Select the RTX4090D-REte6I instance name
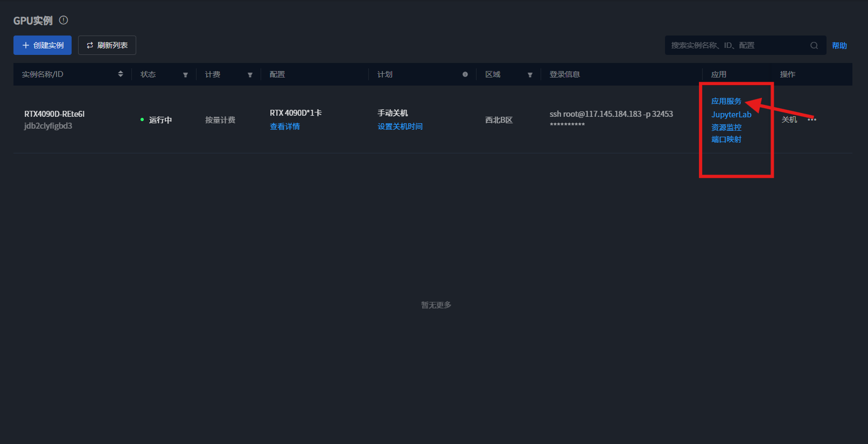Screen dimensions: 868x444 [54, 114]
